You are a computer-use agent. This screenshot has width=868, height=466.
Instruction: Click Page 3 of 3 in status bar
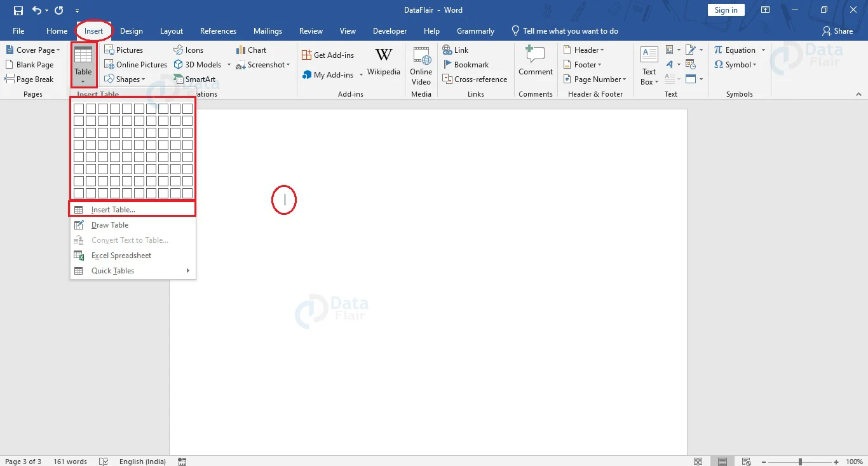pyautogui.click(x=24, y=461)
